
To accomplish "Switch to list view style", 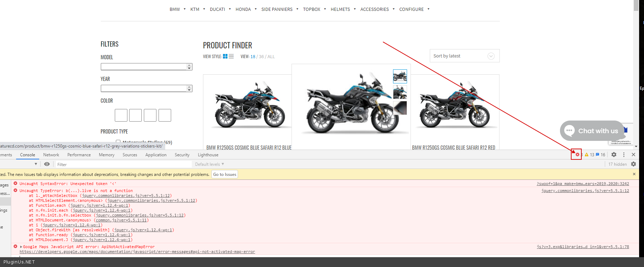I will (x=231, y=56).
